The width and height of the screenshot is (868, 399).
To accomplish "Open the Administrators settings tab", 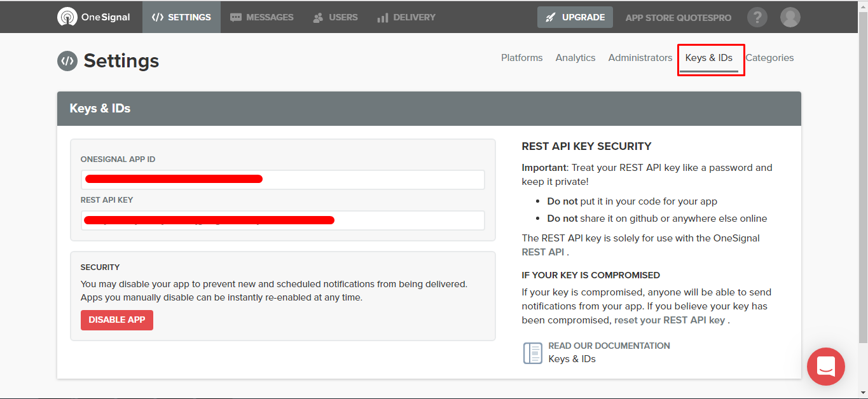I will 640,58.
